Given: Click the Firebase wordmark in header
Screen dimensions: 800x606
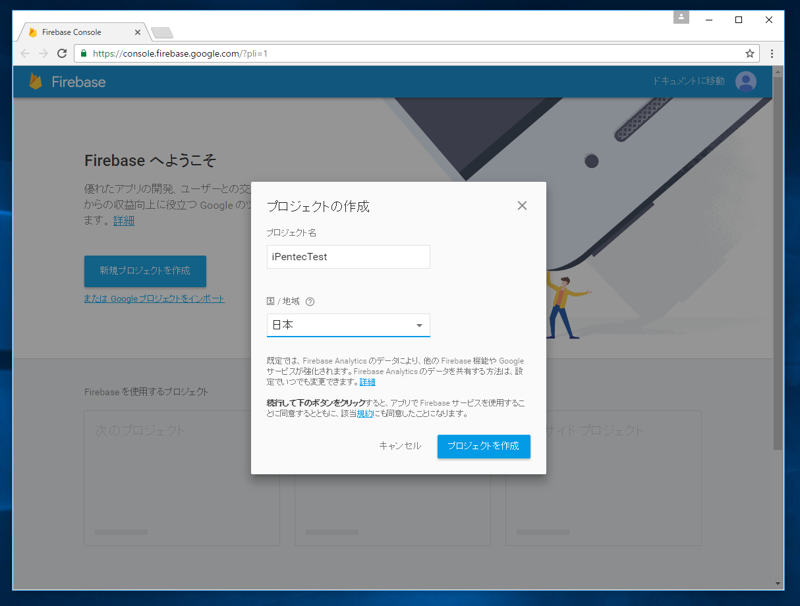Looking at the screenshot, I should click(x=79, y=82).
